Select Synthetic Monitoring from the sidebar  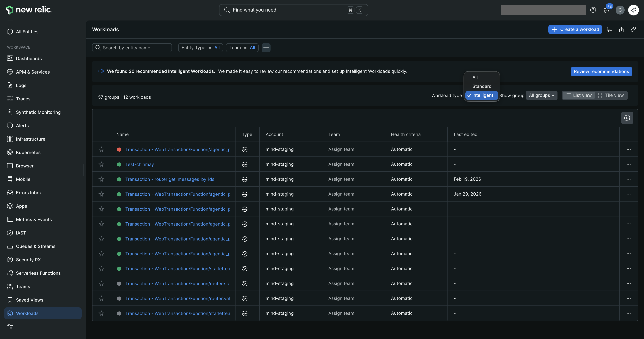38,112
